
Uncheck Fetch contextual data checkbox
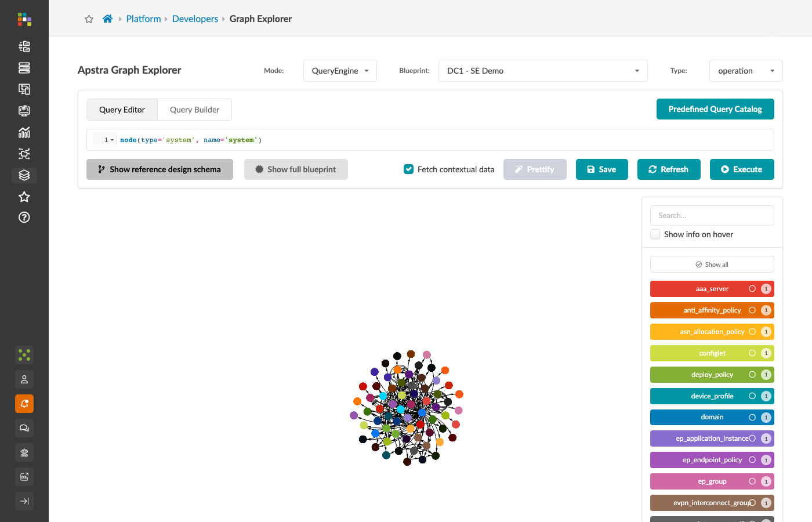(x=409, y=169)
